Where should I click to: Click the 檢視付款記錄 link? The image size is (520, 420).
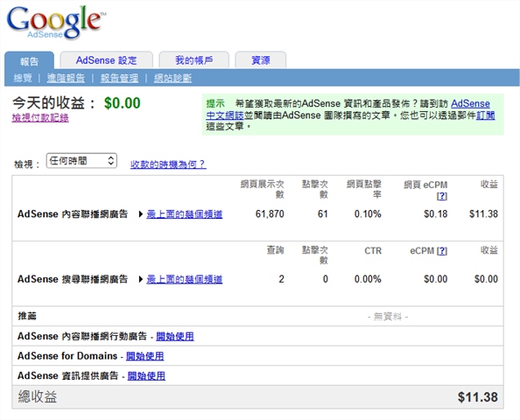tap(40, 117)
